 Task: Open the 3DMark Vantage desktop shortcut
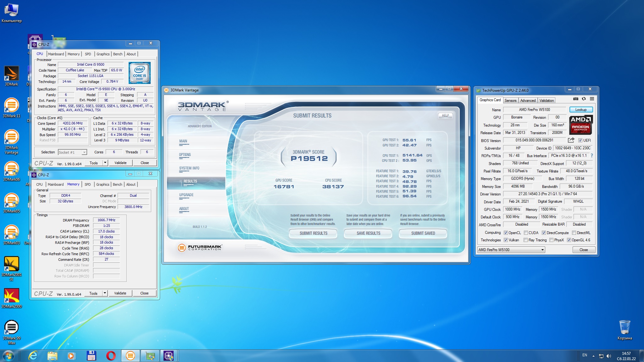(11, 141)
